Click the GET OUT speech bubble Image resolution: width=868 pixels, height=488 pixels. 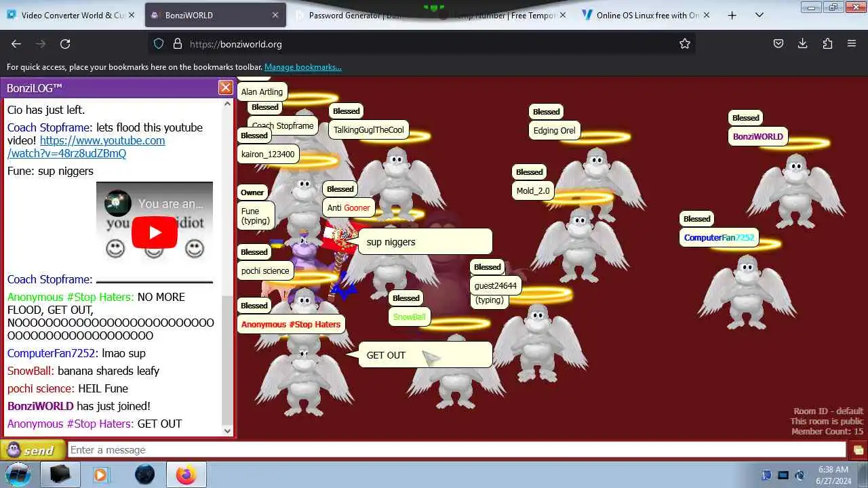pos(425,355)
